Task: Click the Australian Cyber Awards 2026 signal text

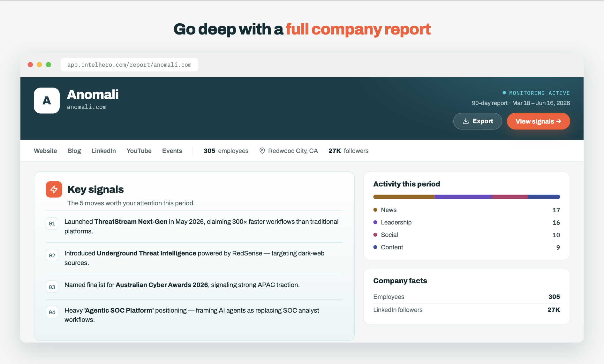Action: pos(182,285)
